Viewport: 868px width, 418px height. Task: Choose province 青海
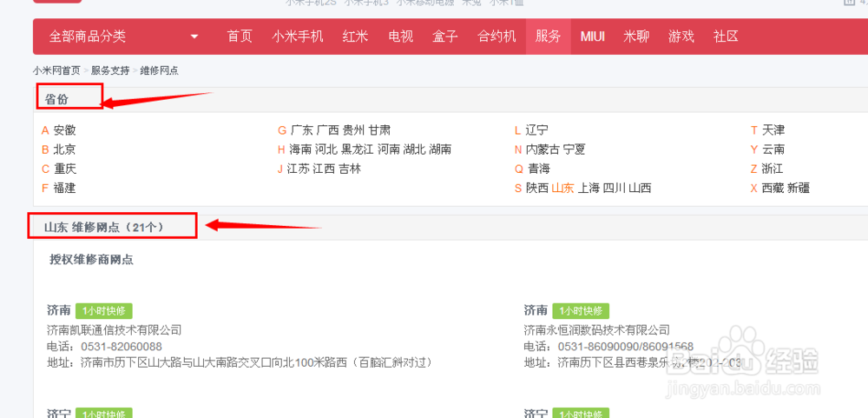539,169
